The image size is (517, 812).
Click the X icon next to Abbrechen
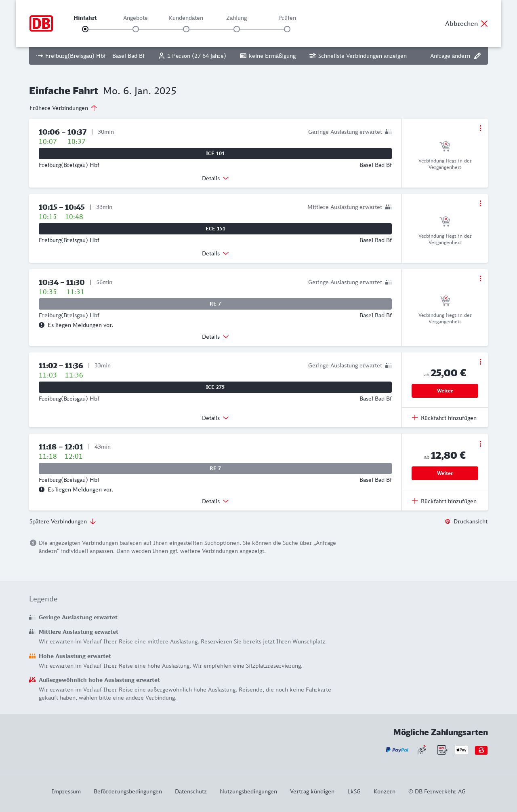[484, 23]
